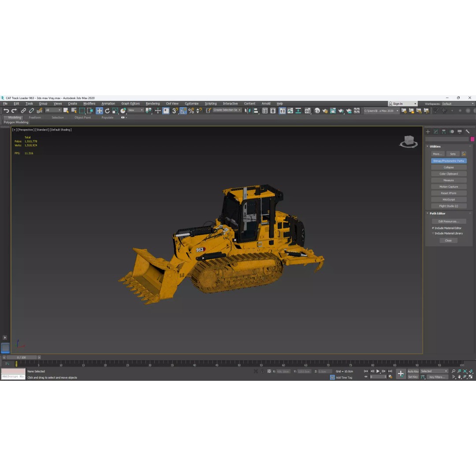Activate the Unlink Selection tool
The image size is (476, 476).
tap(31, 111)
